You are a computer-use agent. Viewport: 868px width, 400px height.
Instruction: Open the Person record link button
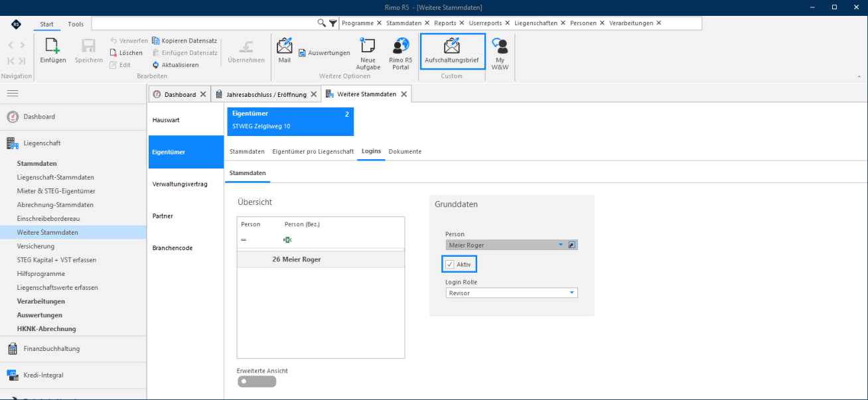pos(572,245)
